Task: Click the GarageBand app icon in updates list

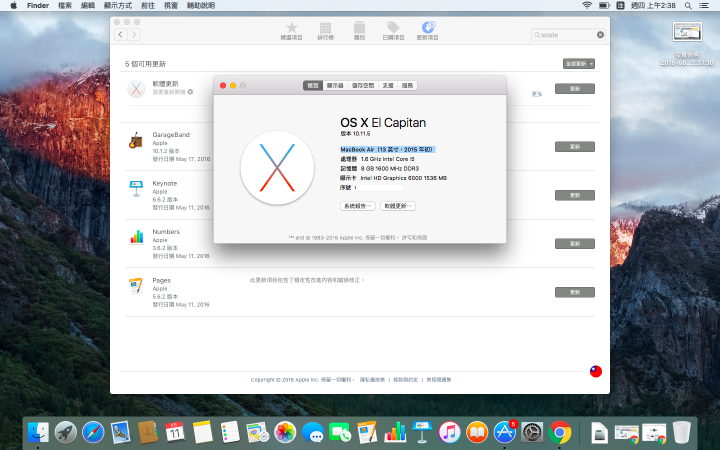Action: [135, 141]
